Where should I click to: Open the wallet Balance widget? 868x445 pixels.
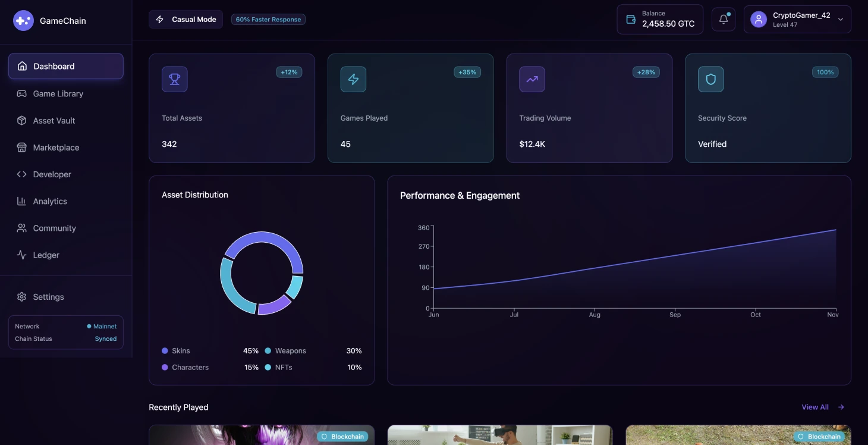point(659,19)
